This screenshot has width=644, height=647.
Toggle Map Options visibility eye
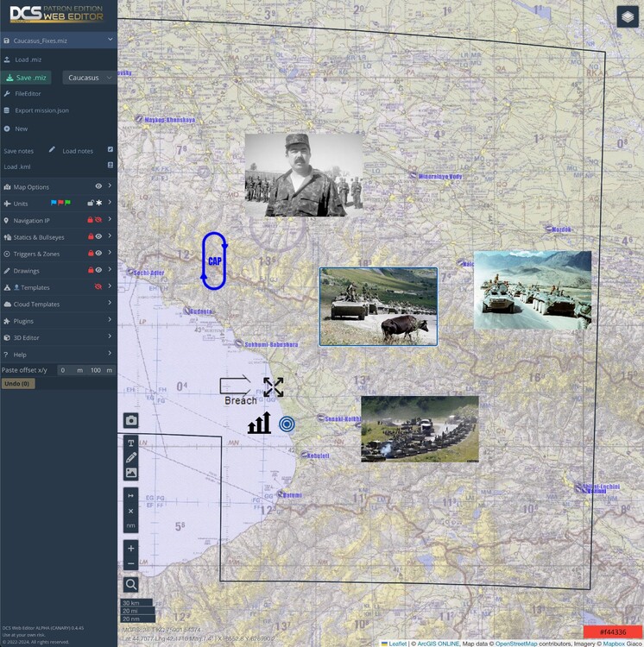[98, 186]
